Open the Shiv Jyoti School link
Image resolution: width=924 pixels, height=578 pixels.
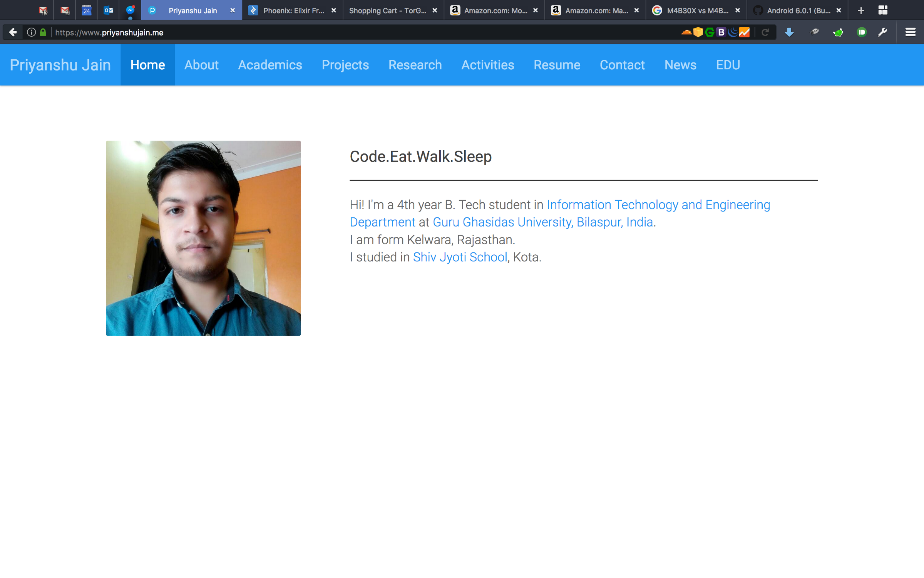click(x=460, y=257)
